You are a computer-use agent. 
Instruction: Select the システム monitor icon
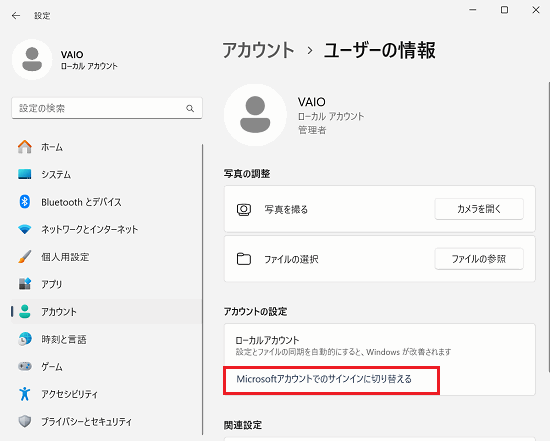(x=25, y=174)
